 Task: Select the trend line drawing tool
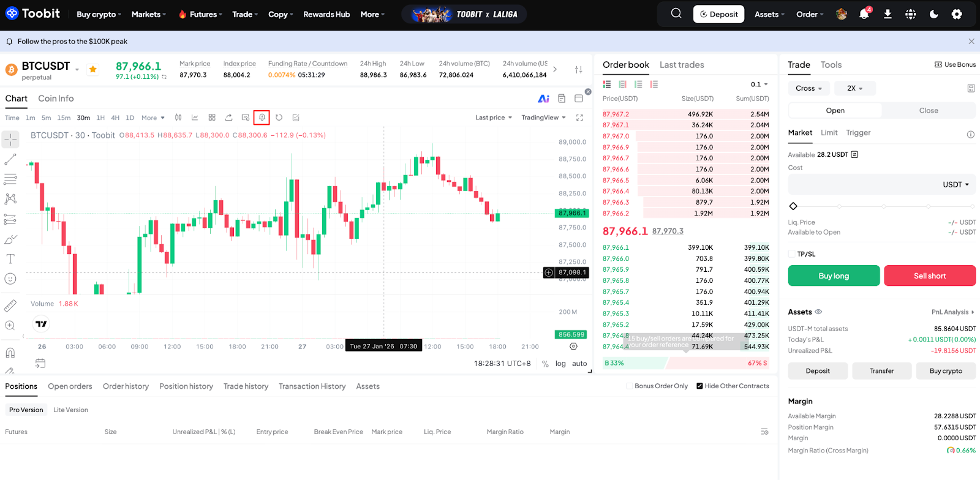(x=10, y=159)
